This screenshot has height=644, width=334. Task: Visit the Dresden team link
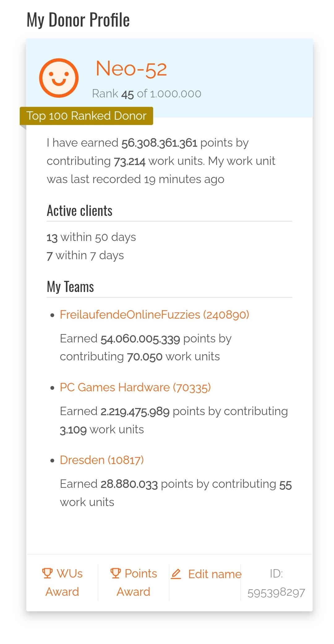[x=102, y=460]
